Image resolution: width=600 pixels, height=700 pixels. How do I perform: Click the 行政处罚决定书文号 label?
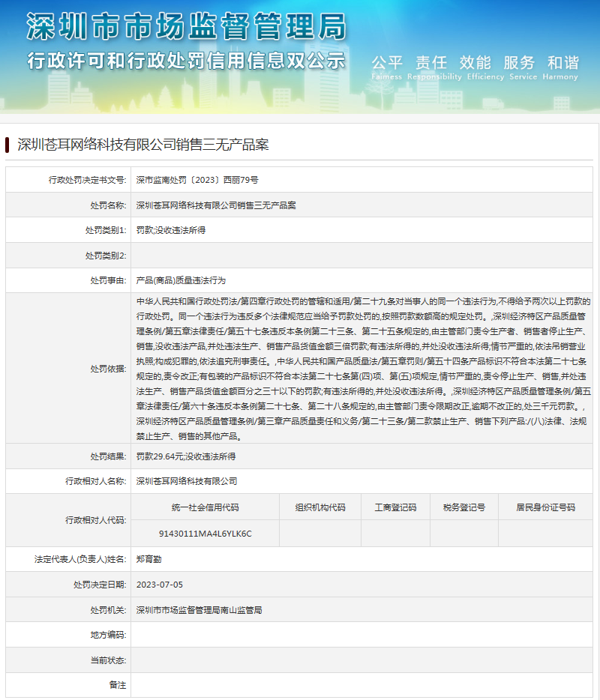[88, 180]
